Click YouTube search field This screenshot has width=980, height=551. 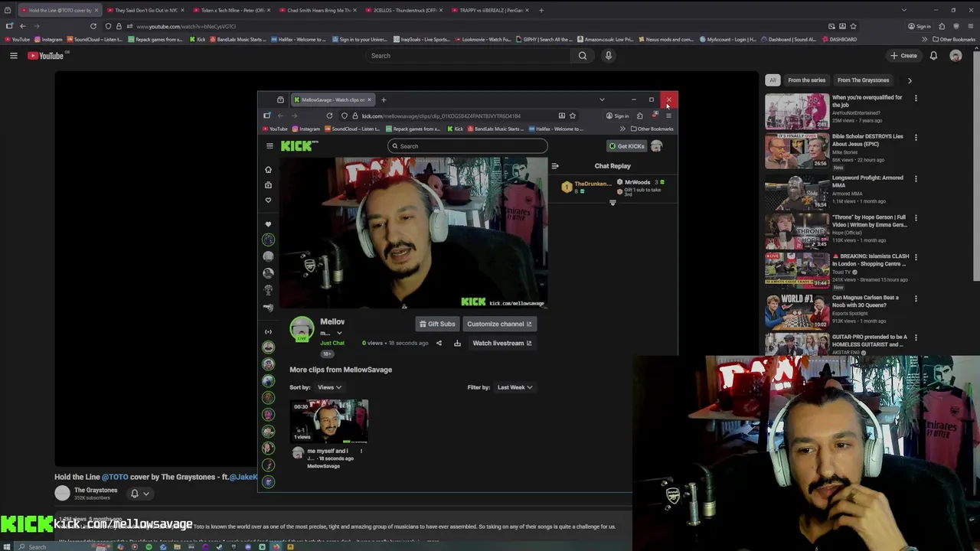[x=470, y=56]
